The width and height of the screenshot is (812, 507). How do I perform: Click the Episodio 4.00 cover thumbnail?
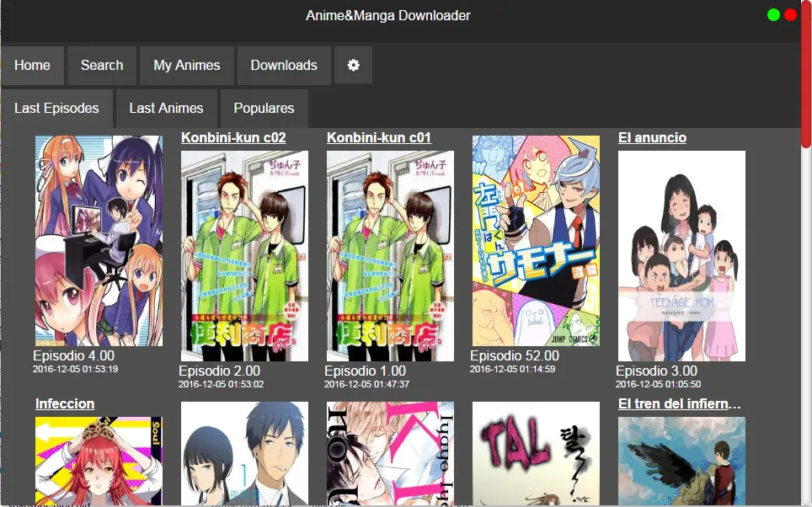pos(99,241)
